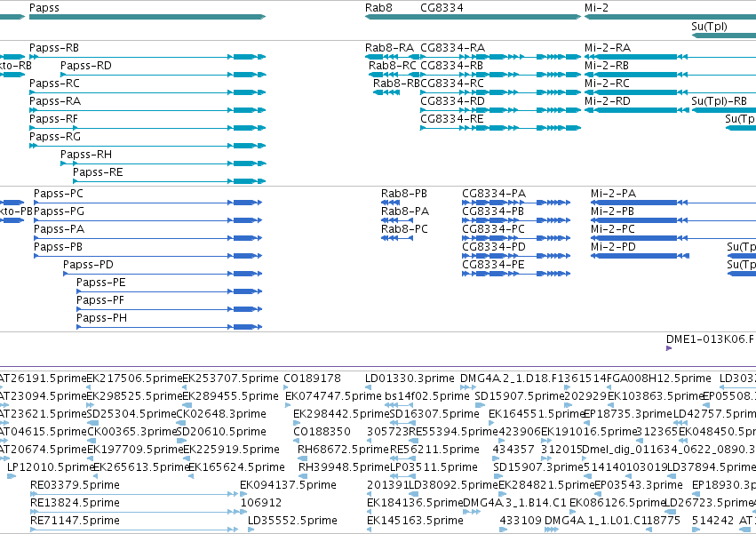Click the Rab8-PB protein label
The width and height of the screenshot is (756, 534).
point(404,194)
